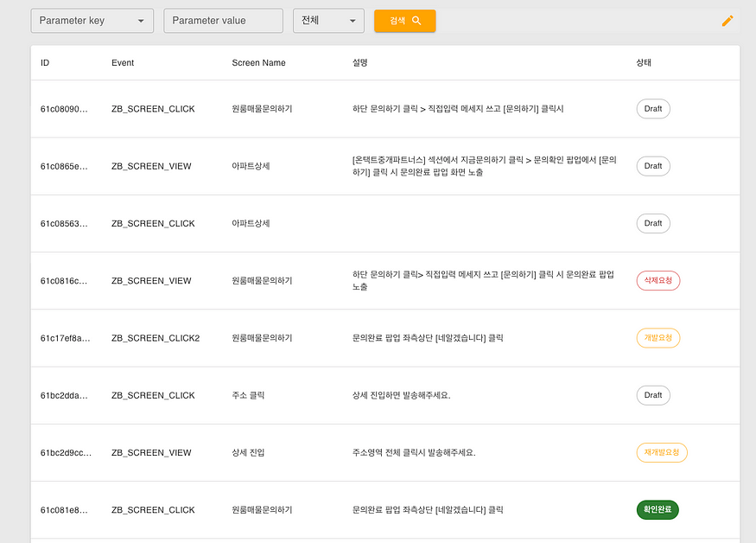
Task: Click ZB_SCREEN_VIEW in row 61bc2d9cc
Action: point(151,453)
